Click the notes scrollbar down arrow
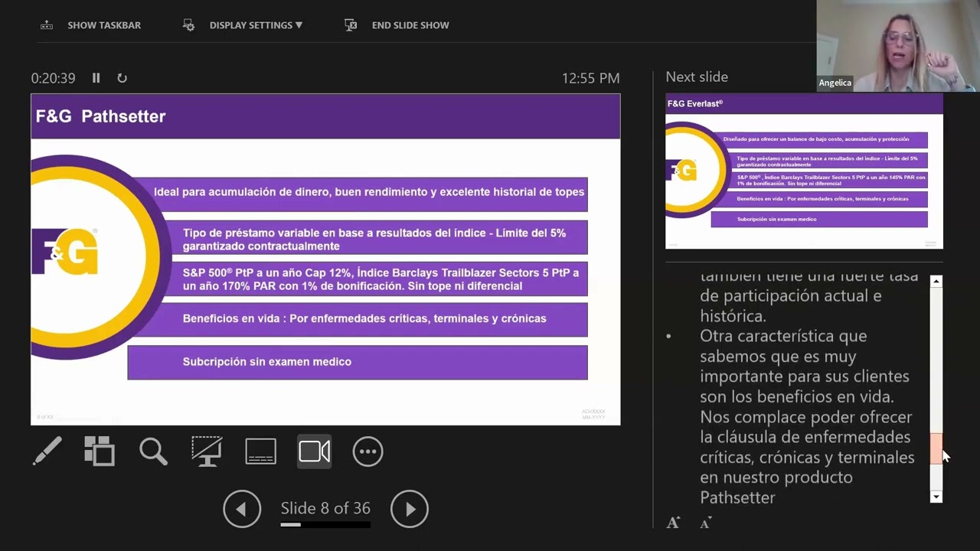 (x=936, y=497)
